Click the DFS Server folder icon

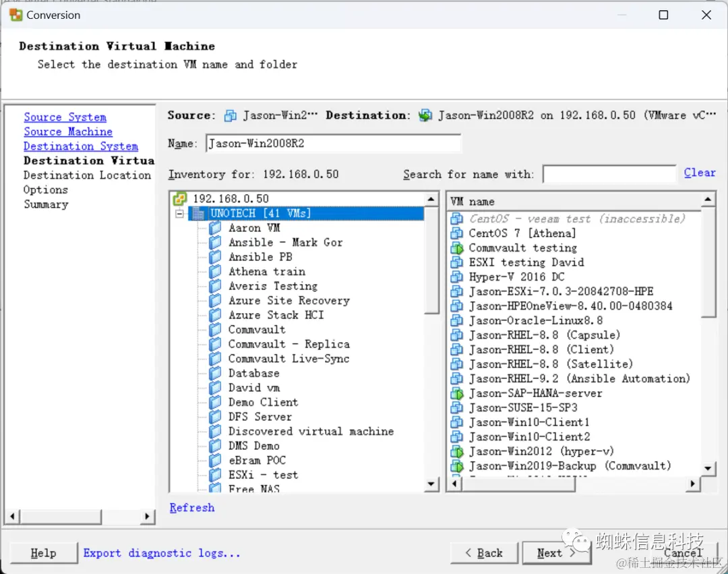(x=215, y=417)
